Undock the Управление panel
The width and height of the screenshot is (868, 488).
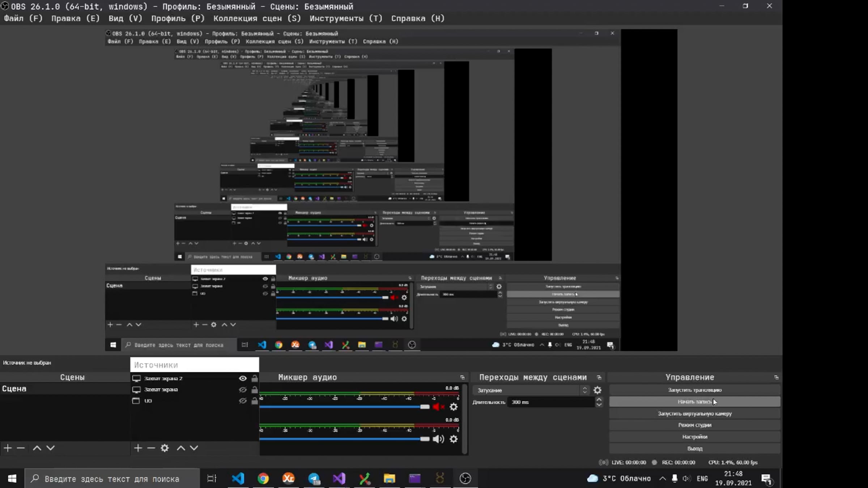point(776,377)
